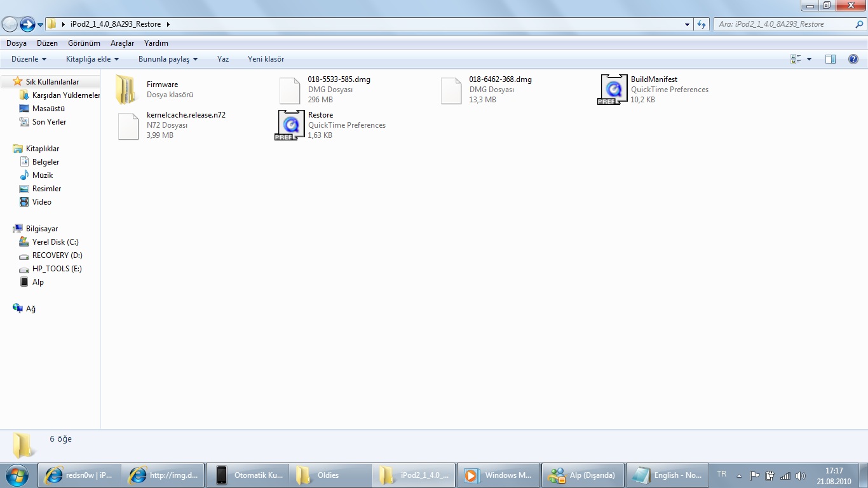The width and height of the screenshot is (868, 488).
Task: Select Kitaplıklar in navigation pane
Action: pos(42,149)
